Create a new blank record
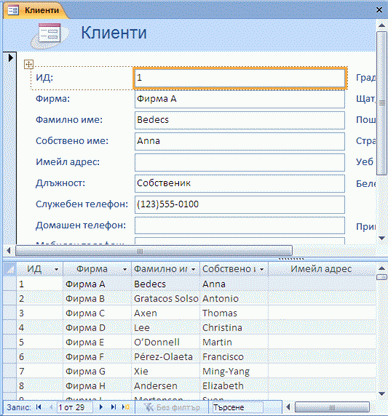The width and height of the screenshot is (388, 416). (x=125, y=407)
